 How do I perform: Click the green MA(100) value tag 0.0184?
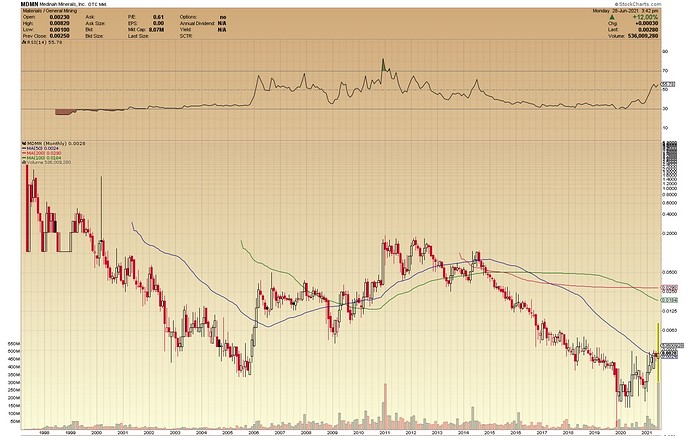[669, 300]
